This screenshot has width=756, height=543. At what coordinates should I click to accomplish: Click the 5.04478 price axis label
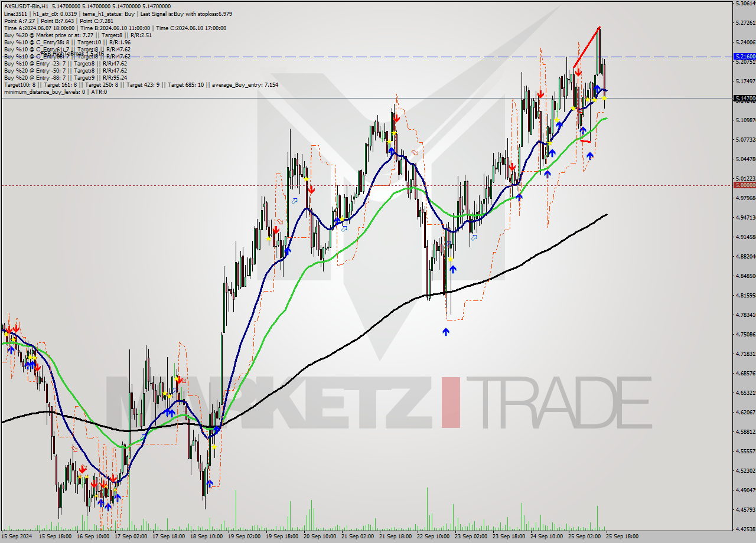[x=745, y=159]
